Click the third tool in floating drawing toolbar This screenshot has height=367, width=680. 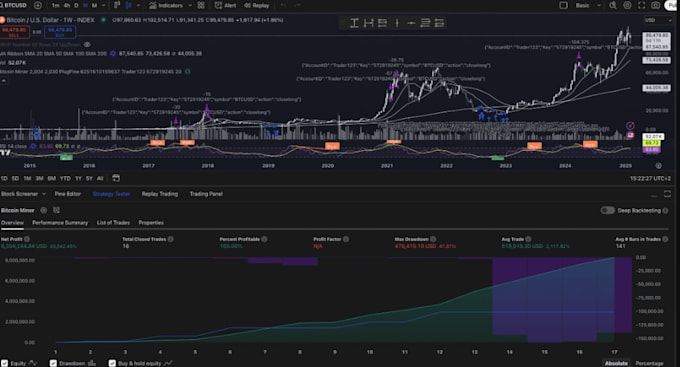382,23
